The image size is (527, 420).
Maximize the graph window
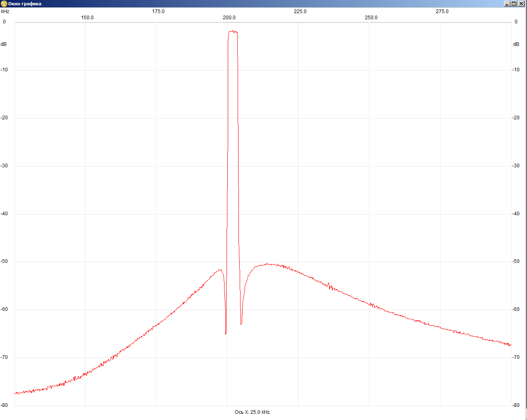coord(514,4)
